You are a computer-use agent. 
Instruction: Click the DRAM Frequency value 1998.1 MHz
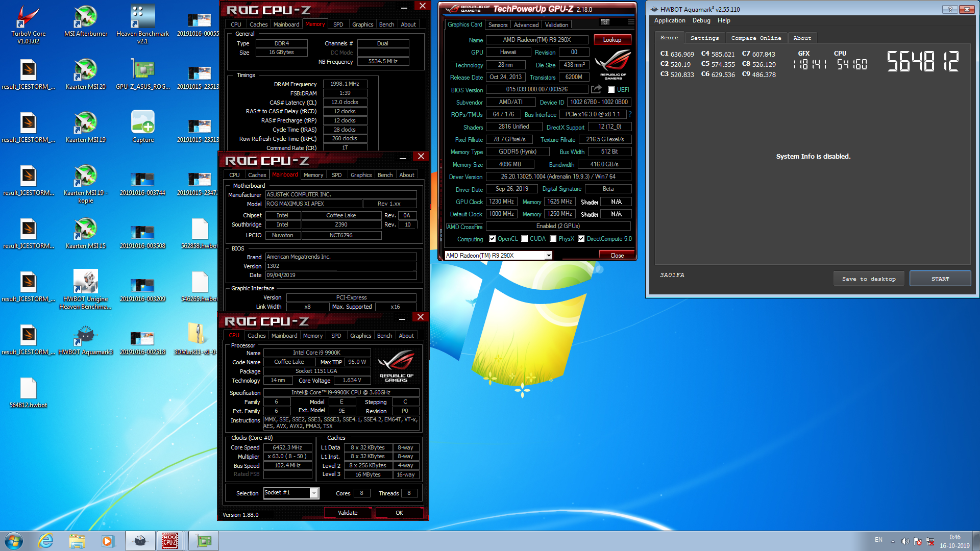click(345, 84)
